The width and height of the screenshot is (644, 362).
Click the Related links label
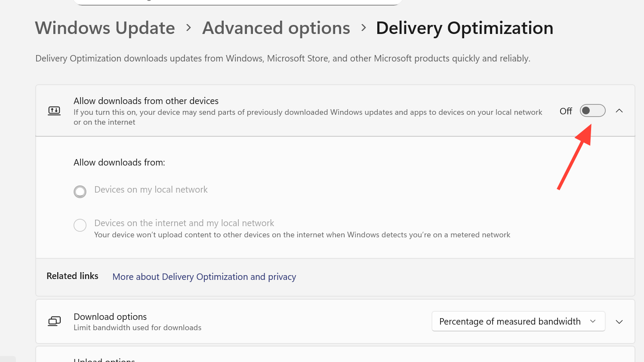click(x=72, y=276)
